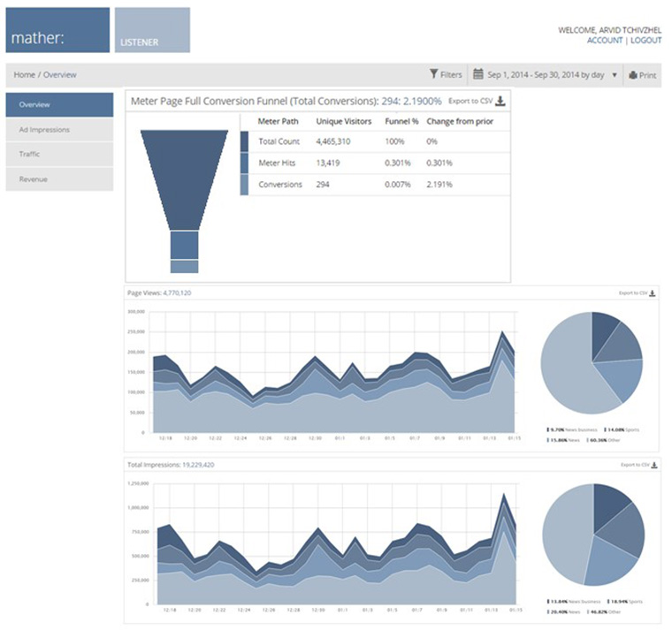Screen dimensions: 672x630
Task: Click the Total Impressions 19,229,420 total
Action: [198, 465]
